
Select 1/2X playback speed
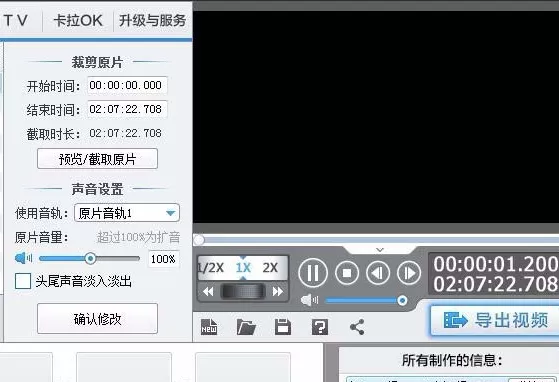point(211,268)
